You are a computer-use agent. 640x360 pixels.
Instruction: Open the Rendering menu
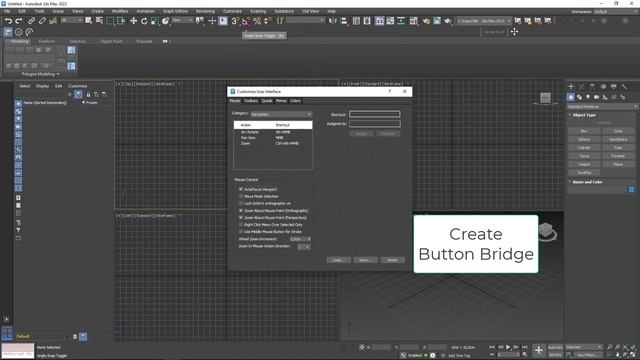click(205, 11)
